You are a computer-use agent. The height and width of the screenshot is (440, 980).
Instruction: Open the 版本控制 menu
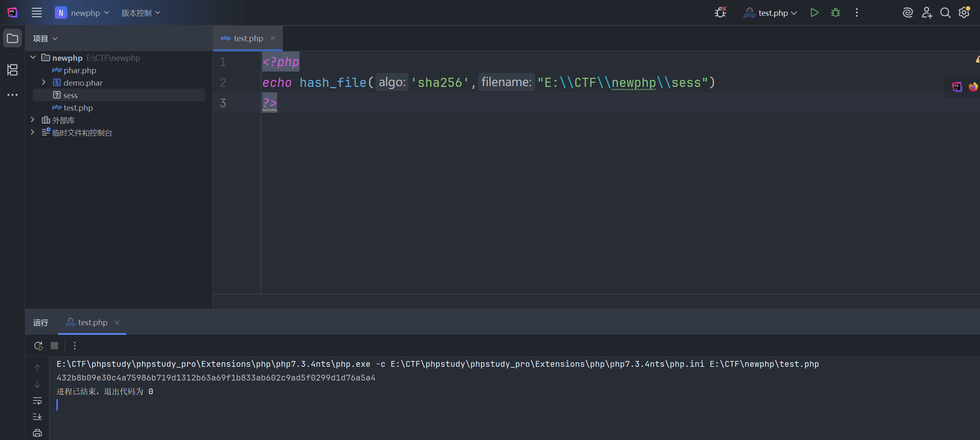tap(140, 13)
